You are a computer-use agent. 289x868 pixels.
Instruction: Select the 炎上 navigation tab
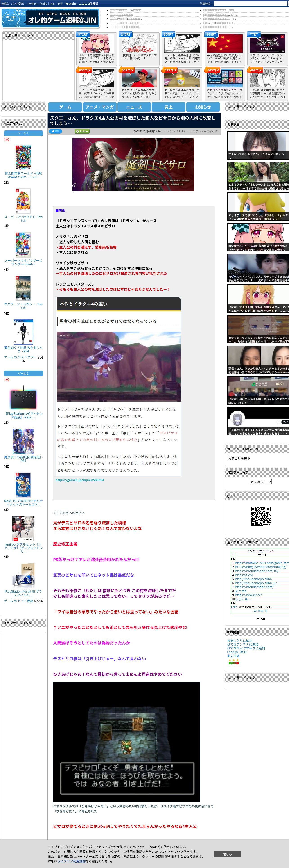tap(169, 107)
